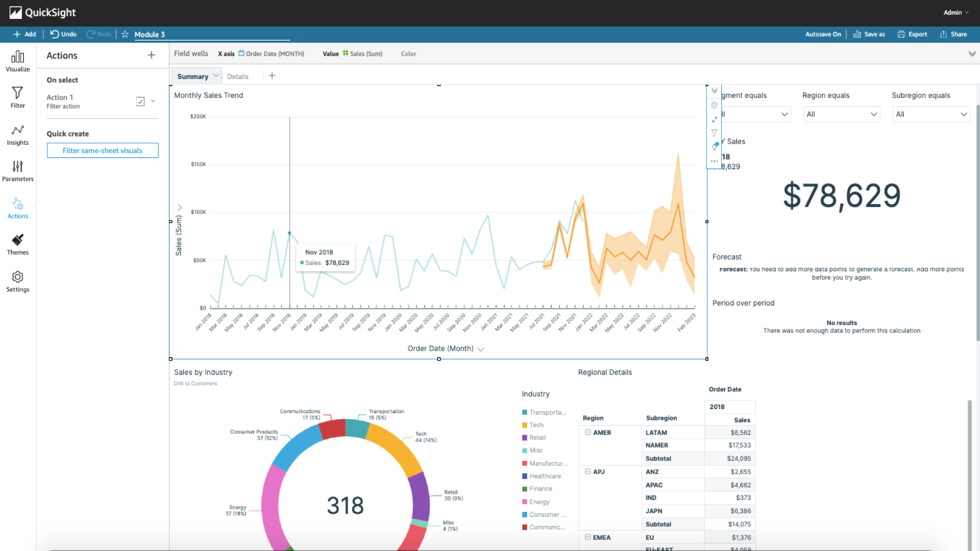This screenshot has width=980, height=551.
Task: Toggle Autosave On
Action: click(823, 34)
